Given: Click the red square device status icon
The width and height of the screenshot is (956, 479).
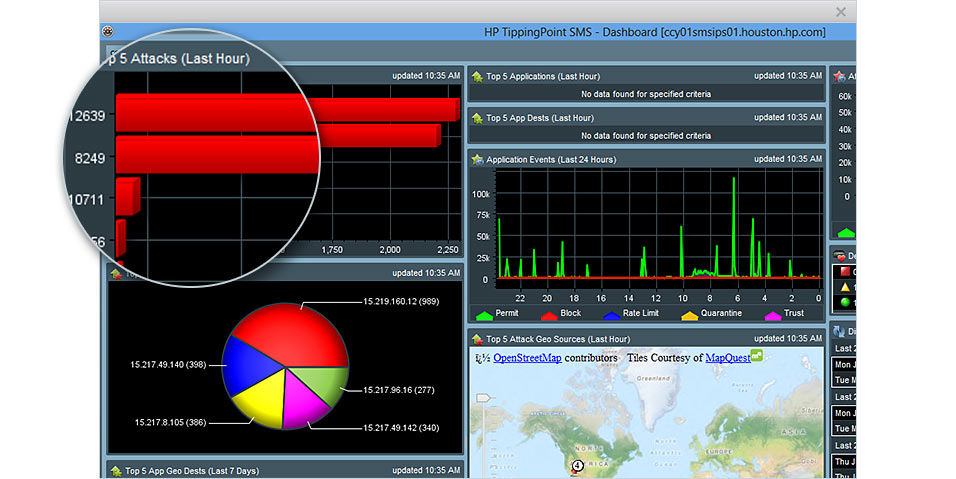Looking at the screenshot, I should point(844,272).
